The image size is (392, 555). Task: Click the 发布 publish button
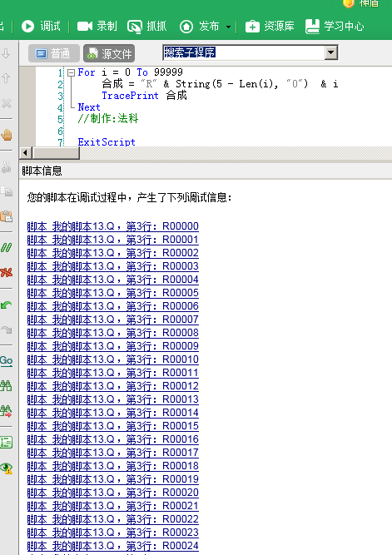[200, 26]
